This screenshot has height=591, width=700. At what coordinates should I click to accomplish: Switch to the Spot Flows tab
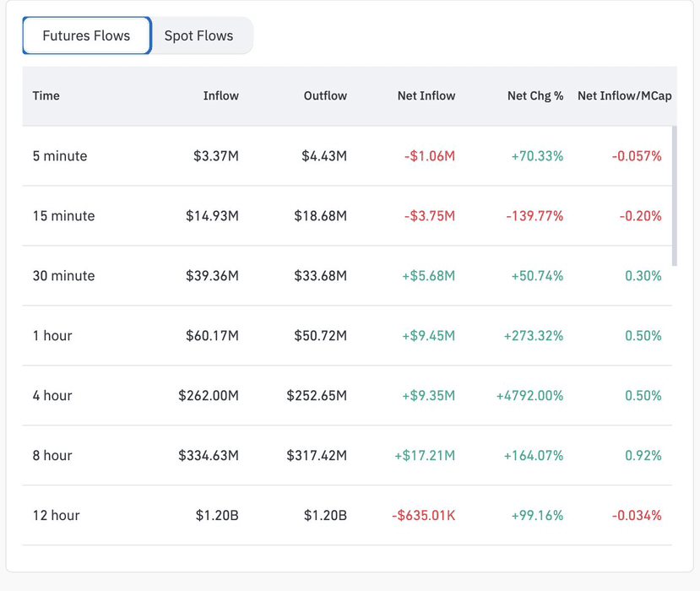(x=198, y=35)
